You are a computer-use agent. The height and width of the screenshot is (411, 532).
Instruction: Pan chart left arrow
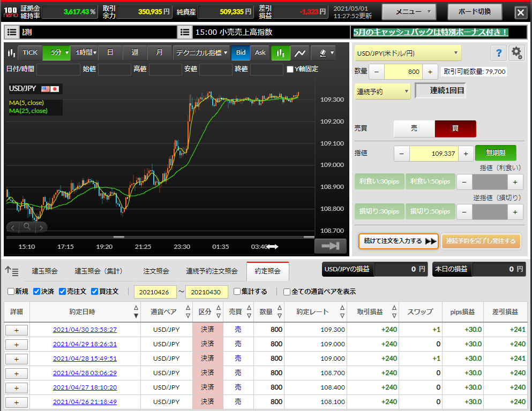point(12,227)
